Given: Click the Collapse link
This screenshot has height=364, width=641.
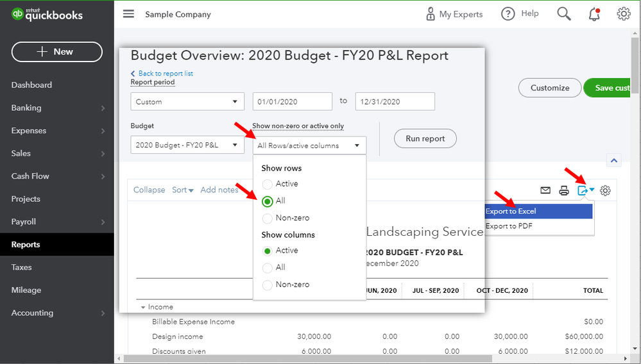Looking at the screenshot, I should click(150, 190).
